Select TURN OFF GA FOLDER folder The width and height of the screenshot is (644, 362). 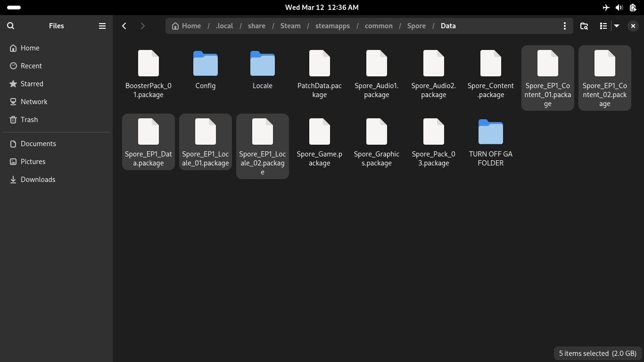[491, 142]
